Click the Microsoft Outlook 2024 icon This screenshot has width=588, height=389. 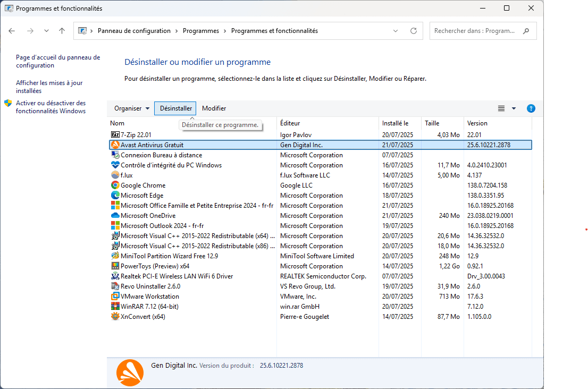click(x=115, y=226)
